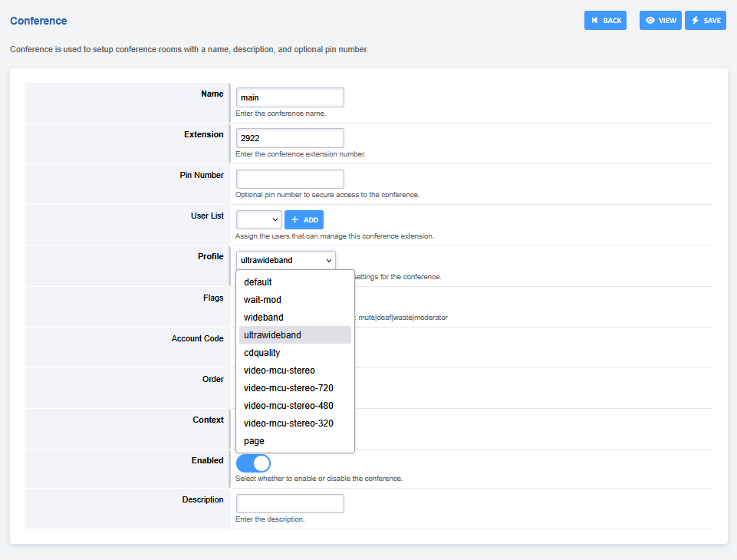Click the View button with eye icon
The width and height of the screenshot is (737, 560).
point(660,21)
